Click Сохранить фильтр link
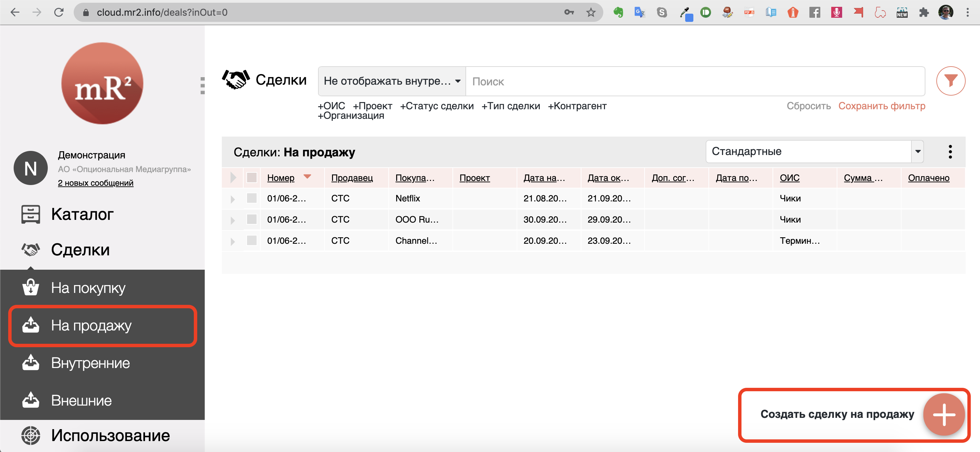 click(x=881, y=106)
